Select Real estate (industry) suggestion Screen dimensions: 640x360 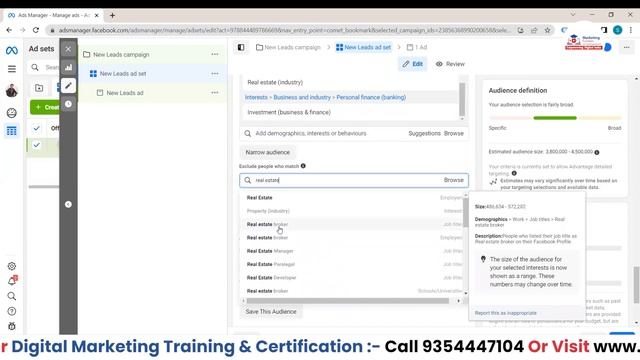(x=275, y=82)
